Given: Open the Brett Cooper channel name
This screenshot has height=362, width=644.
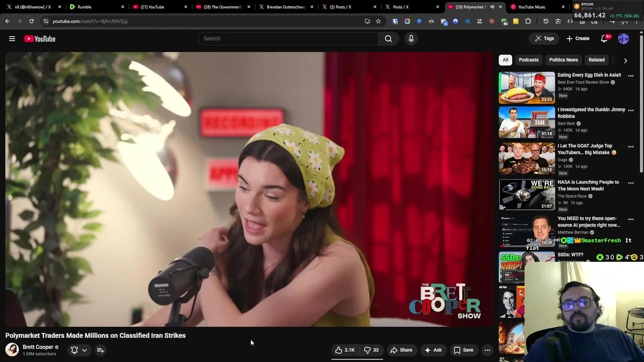Looking at the screenshot, I should (x=38, y=347).
